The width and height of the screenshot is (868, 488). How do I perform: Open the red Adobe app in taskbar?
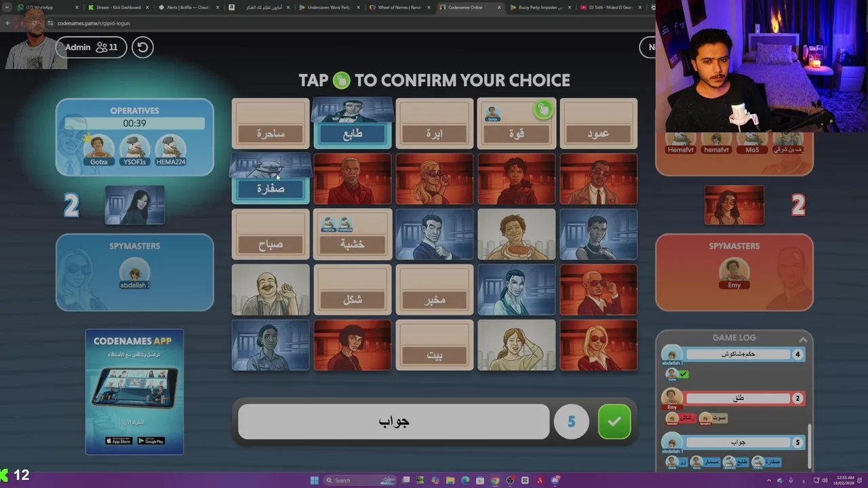[x=540, y=481]
